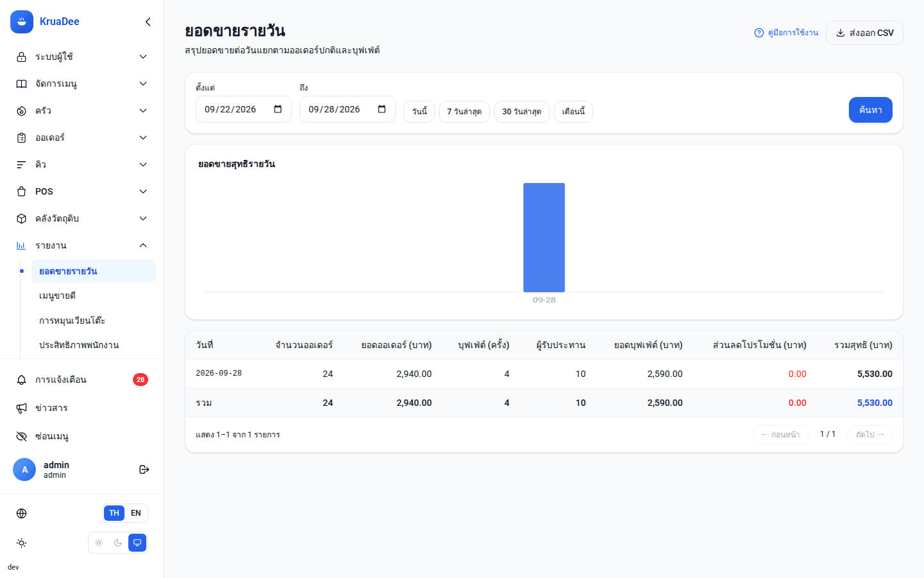Select the 7 วันล่าสุด quick range

point(465,112)
